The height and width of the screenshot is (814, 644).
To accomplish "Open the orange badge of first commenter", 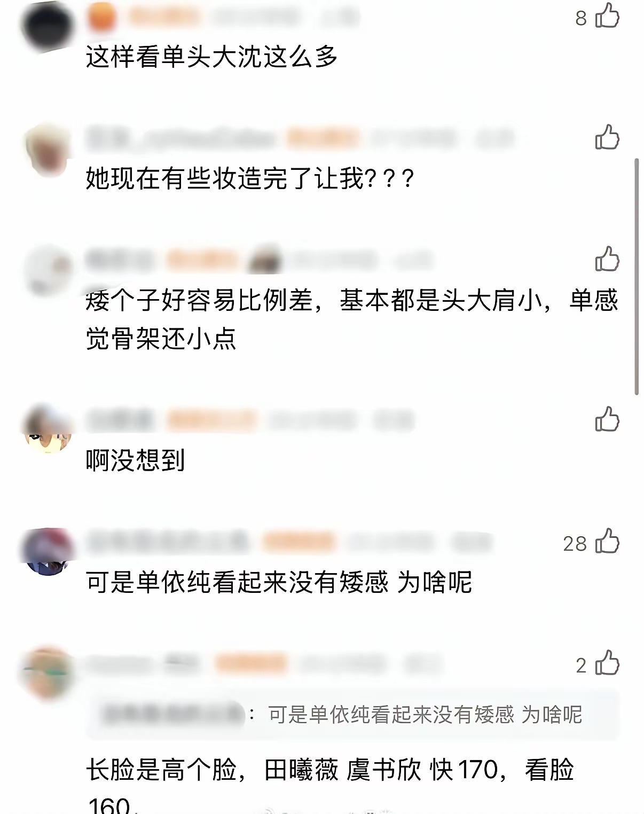I will click(x=101, y=17).
